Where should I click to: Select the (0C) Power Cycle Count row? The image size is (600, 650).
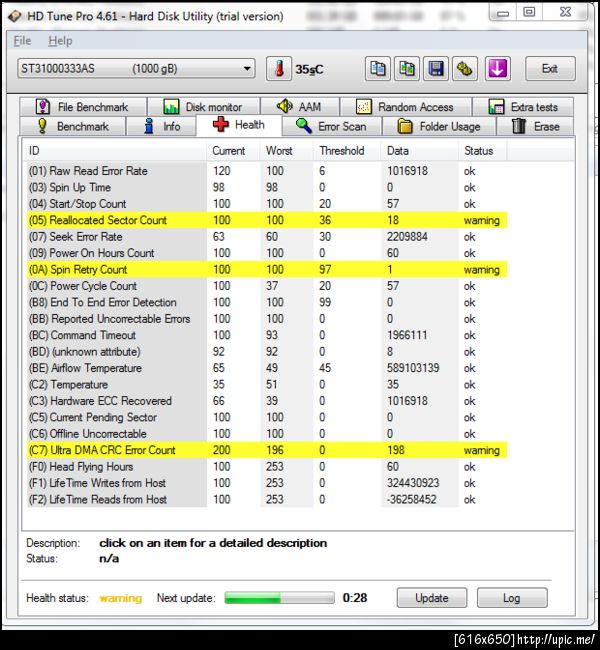coord(267,286)
